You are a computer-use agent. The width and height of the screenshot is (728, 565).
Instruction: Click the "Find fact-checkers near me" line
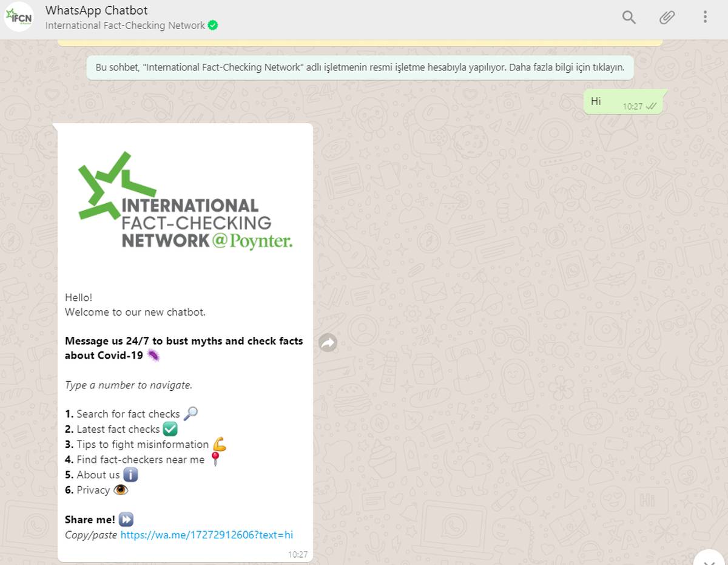point(143,459)
